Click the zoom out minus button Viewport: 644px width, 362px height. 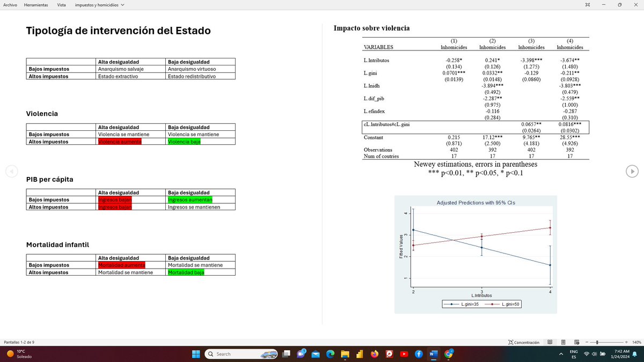pos(587,342)
